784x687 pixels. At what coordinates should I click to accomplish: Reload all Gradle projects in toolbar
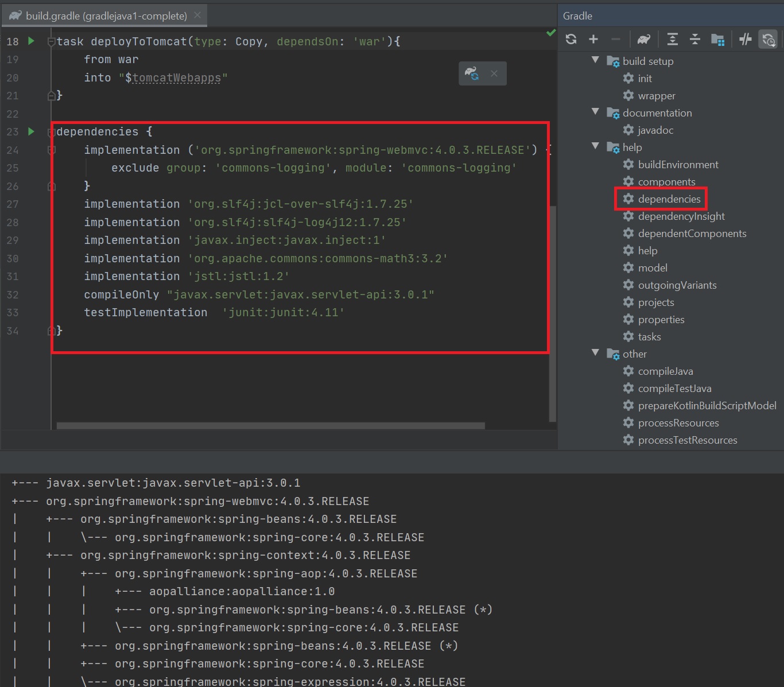click(571, 39)
